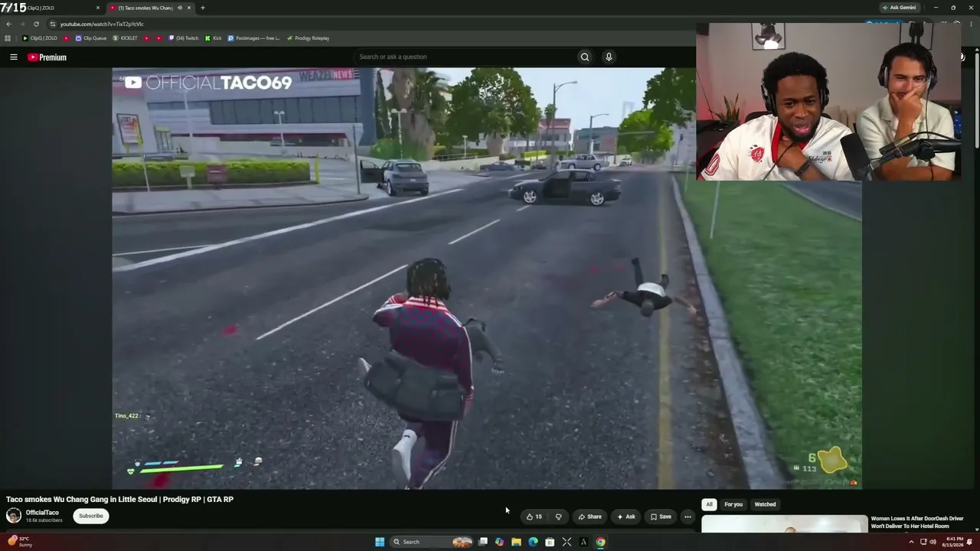Select the All filter chip
This screenshot has height=551, width=980.
pos(709,504)
